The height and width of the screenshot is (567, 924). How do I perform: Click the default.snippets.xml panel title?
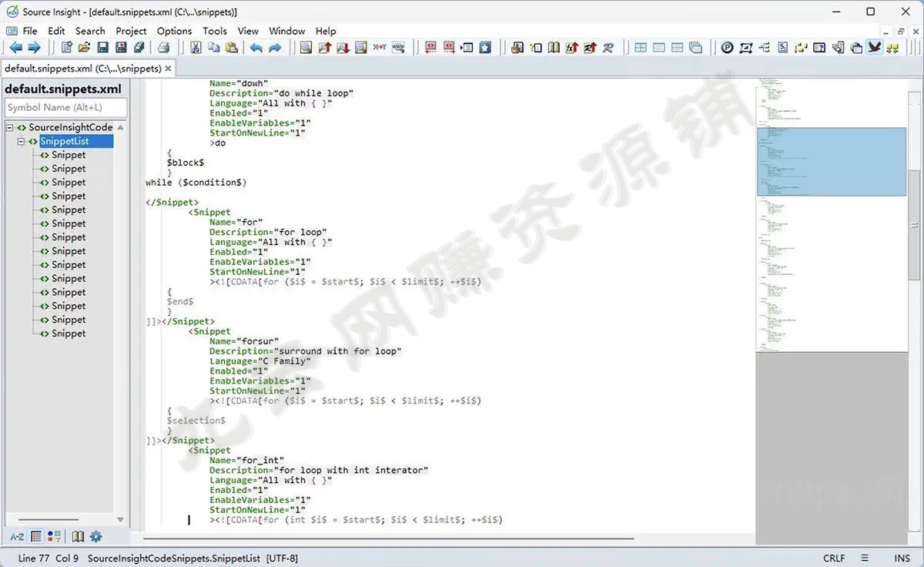[64, 89]
